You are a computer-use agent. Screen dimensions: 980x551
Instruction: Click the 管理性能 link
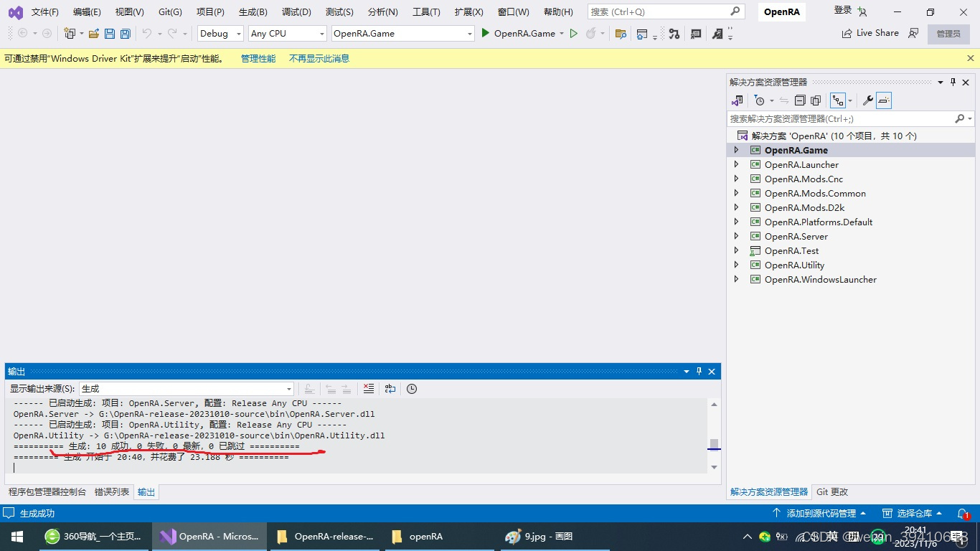[x=258, y=59]
